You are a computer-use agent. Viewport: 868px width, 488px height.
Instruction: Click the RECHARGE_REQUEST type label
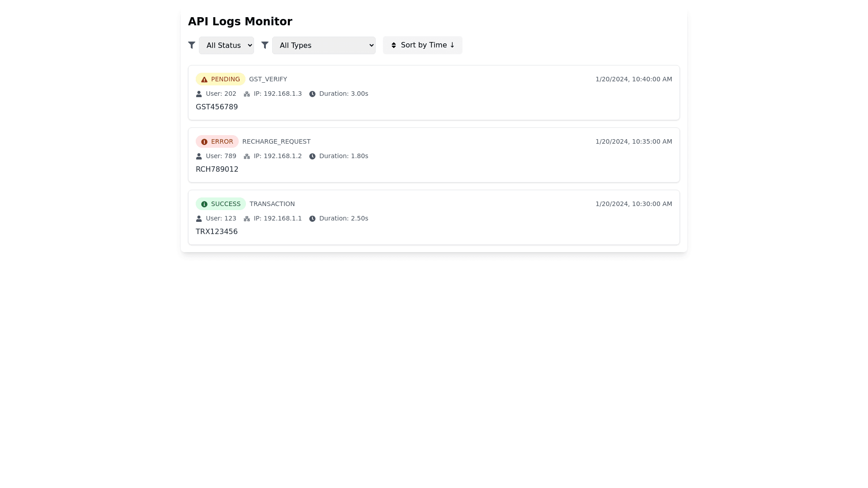pyautogui.click(x=276, y=141)
